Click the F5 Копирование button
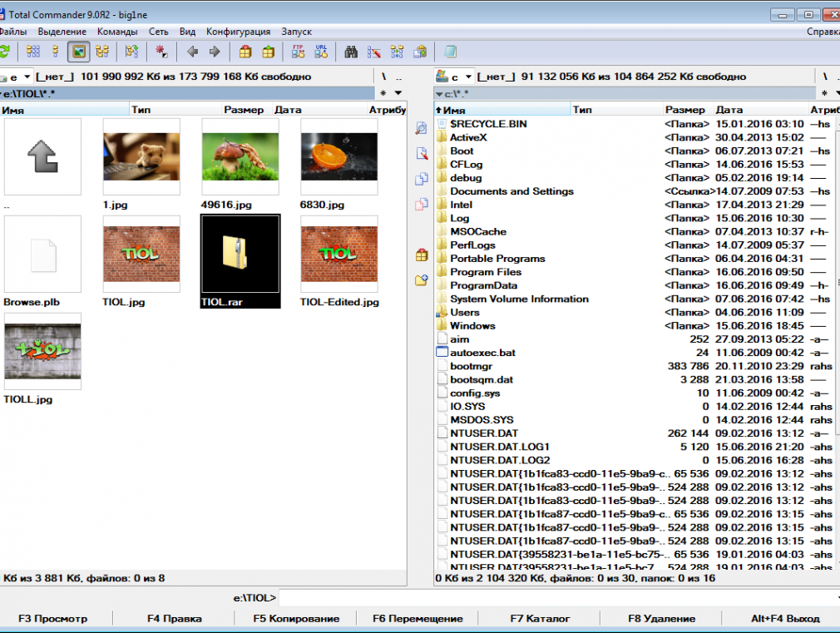Viewport: 840px width, 633px height. click(x=296, y=619)
